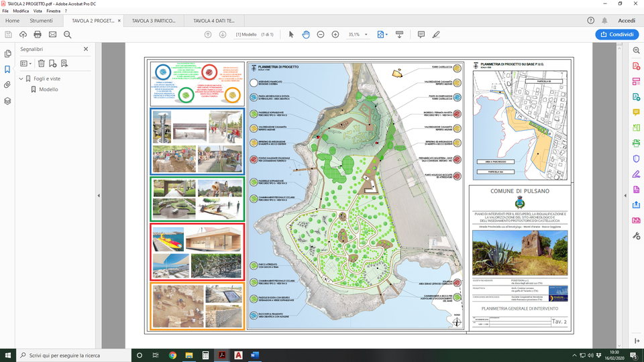The width and height of the screenshot is (644, 362).
Task: Select the Modello bookmark entry
Action: tap(48, 89)
